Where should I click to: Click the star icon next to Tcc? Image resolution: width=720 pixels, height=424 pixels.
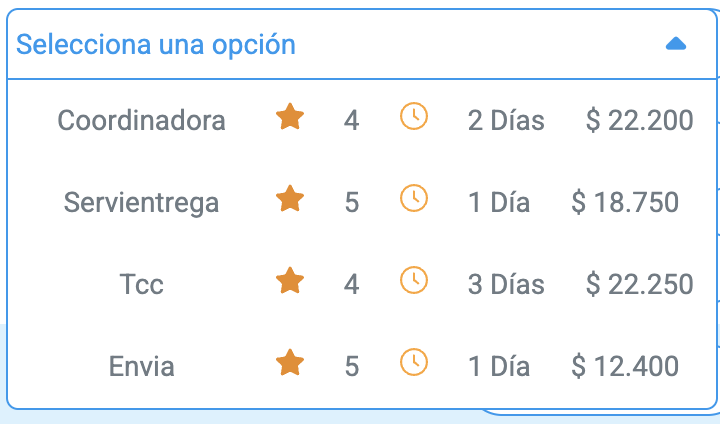[290, 280]
